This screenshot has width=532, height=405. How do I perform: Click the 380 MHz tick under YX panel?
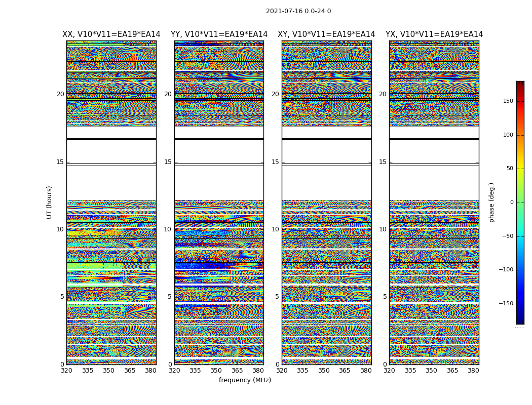pyautogui.click(x=473, y=371)
